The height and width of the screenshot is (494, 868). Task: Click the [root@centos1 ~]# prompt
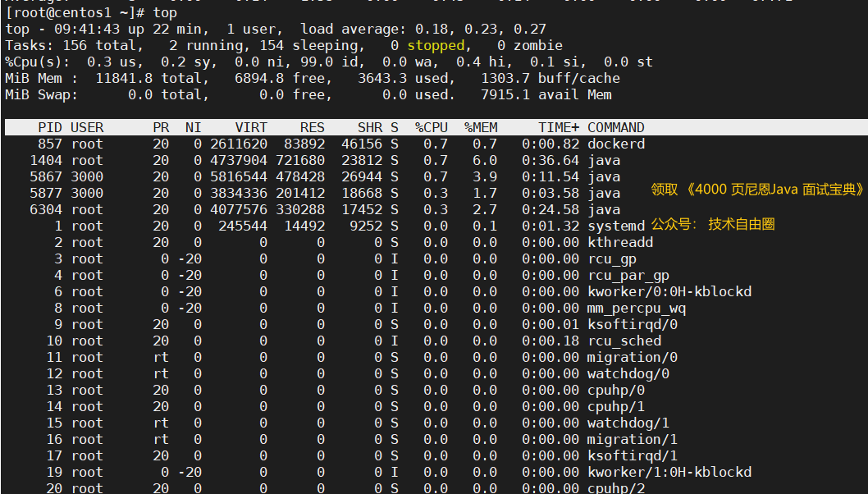point(75,13)
